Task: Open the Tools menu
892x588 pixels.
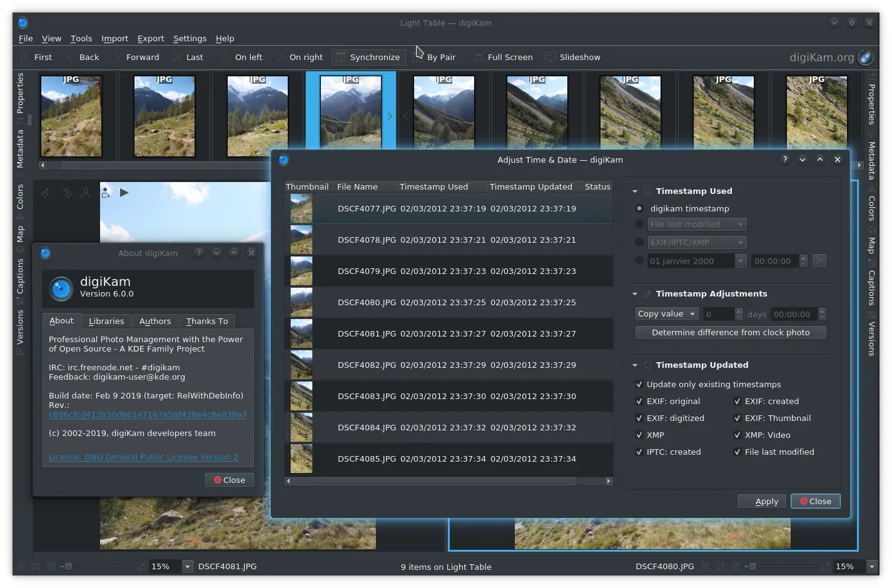Action: pos(81,38)
